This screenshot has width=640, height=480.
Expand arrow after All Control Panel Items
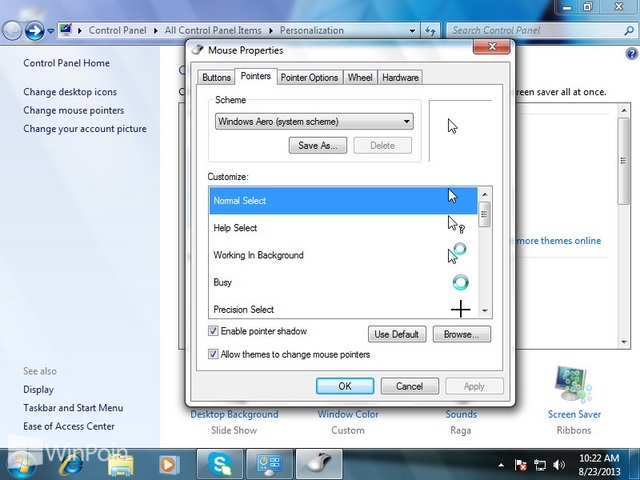coord(271,31)
